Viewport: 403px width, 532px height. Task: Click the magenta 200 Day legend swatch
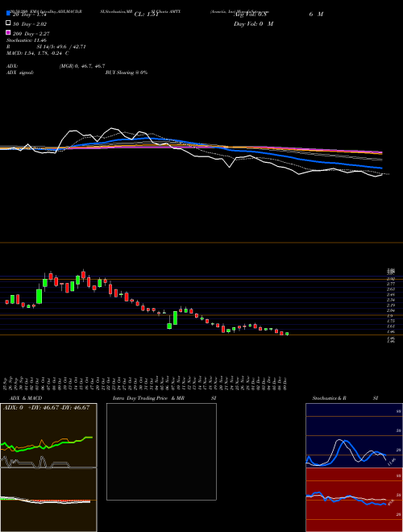pyautogui.click(x=8, y=32)
